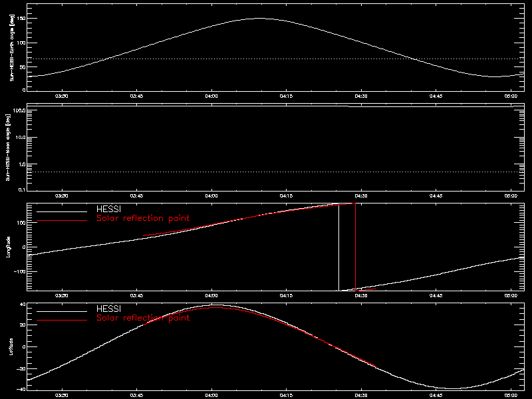Click red vertical longitude wrap line
Viewport: 532px width, 399px height.
click(x=355, y=247)
